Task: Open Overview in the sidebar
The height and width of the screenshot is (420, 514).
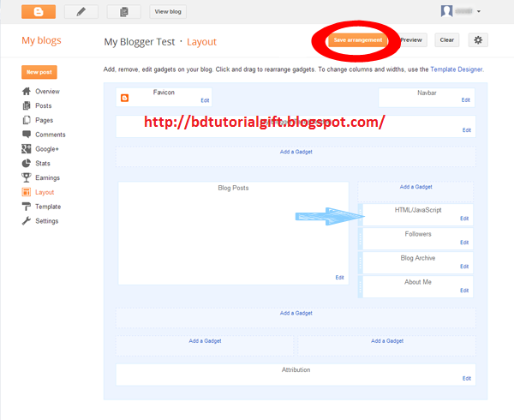Action: (x=47, y=91)
